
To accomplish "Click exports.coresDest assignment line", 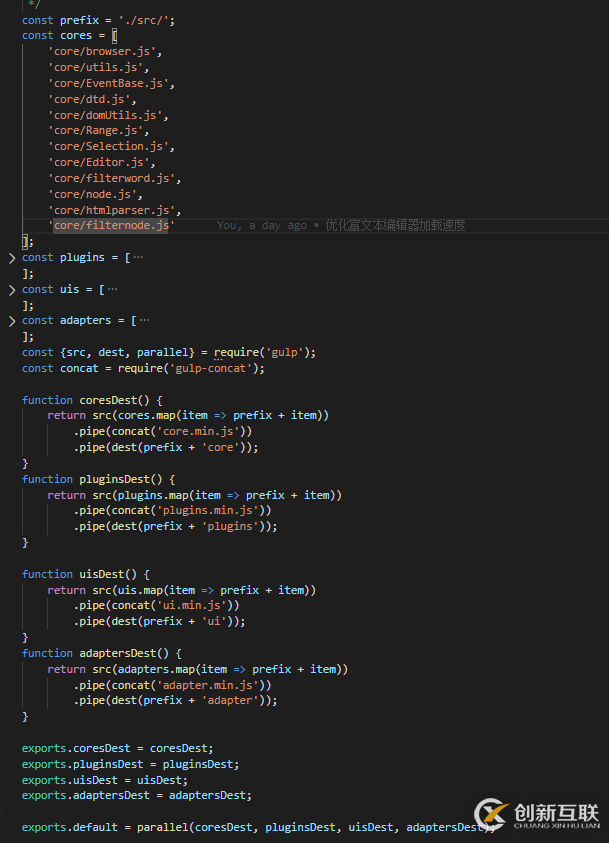I will point(118,749).
